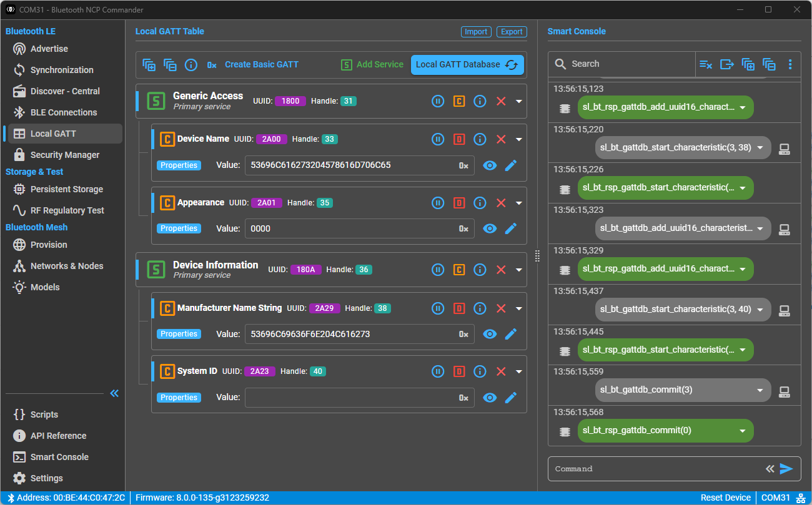Add descriptor to Device Name characteristic
The height and width of the screenshot is (505, 812).
point(459,139)
